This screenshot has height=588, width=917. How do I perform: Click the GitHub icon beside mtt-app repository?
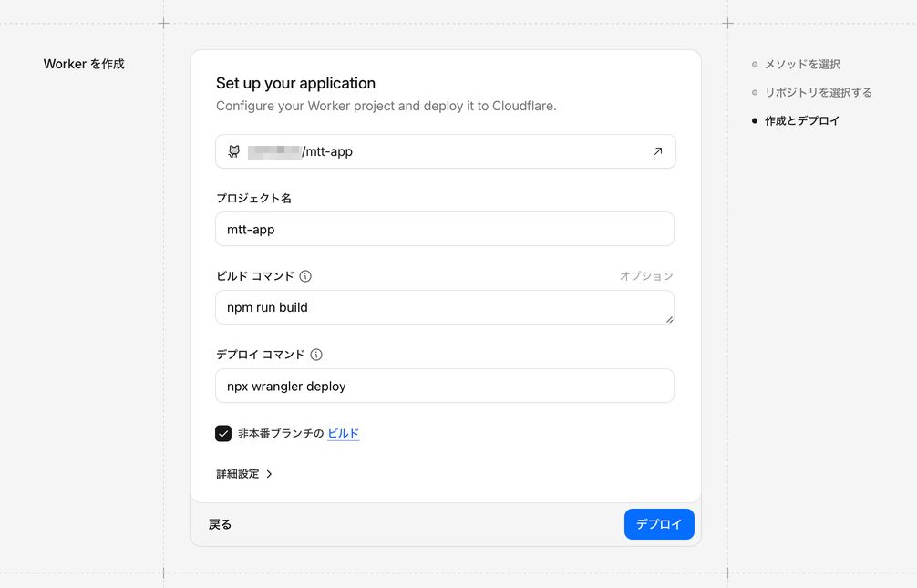point(234,151)
